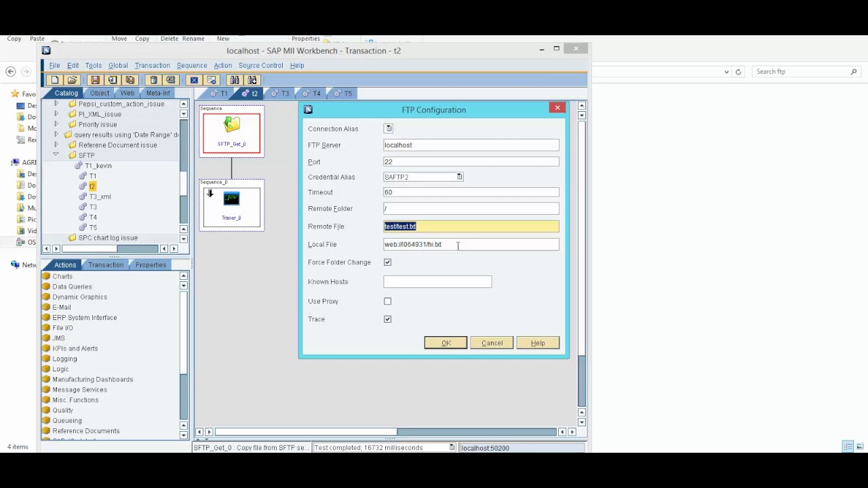Image resolution: width=868 pixels, height=488 pixels.
Task: Click the Timeout input field
Action: point(471,192)
